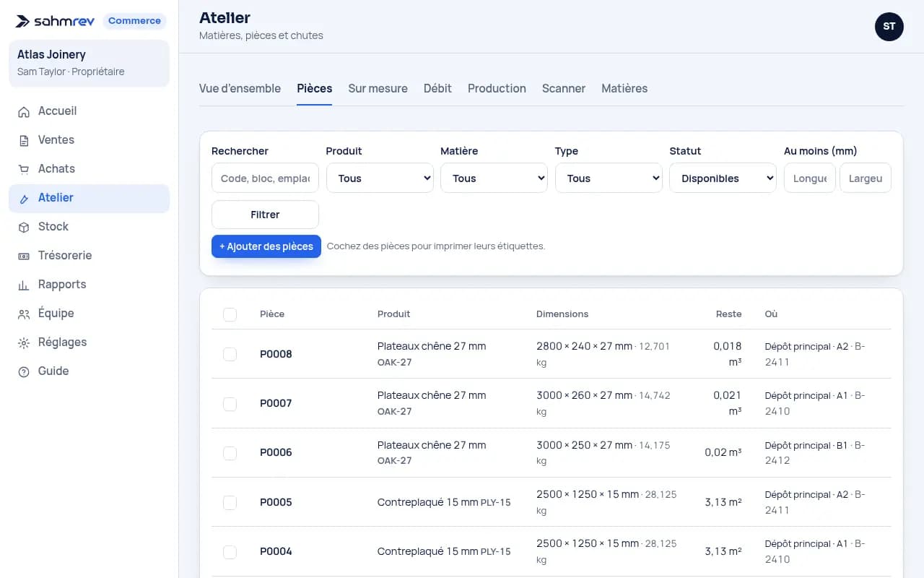Go to the Scanner tab

[x=564, y=88]
